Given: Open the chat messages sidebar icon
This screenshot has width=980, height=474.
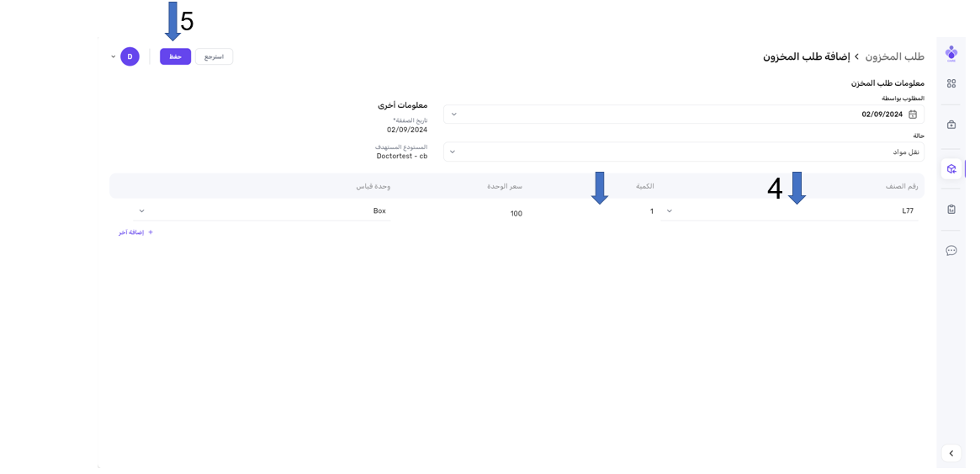Looking at the screenshot, I should 951,250.
